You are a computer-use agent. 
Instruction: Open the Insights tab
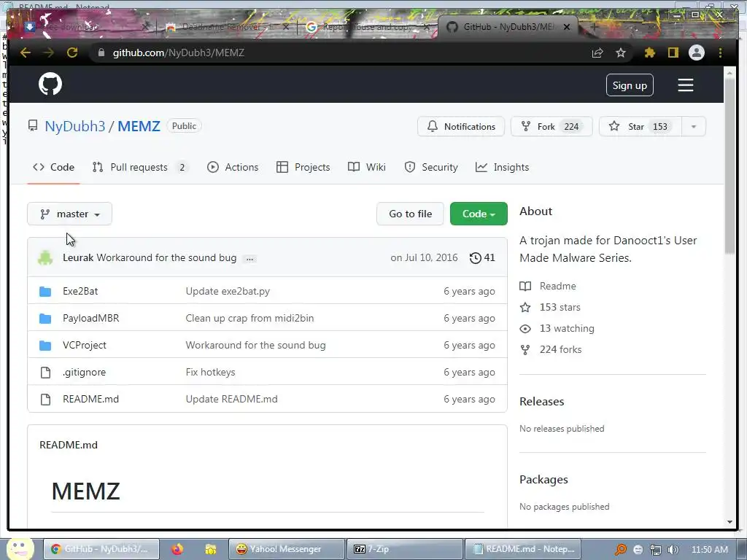tap(502, 167)
